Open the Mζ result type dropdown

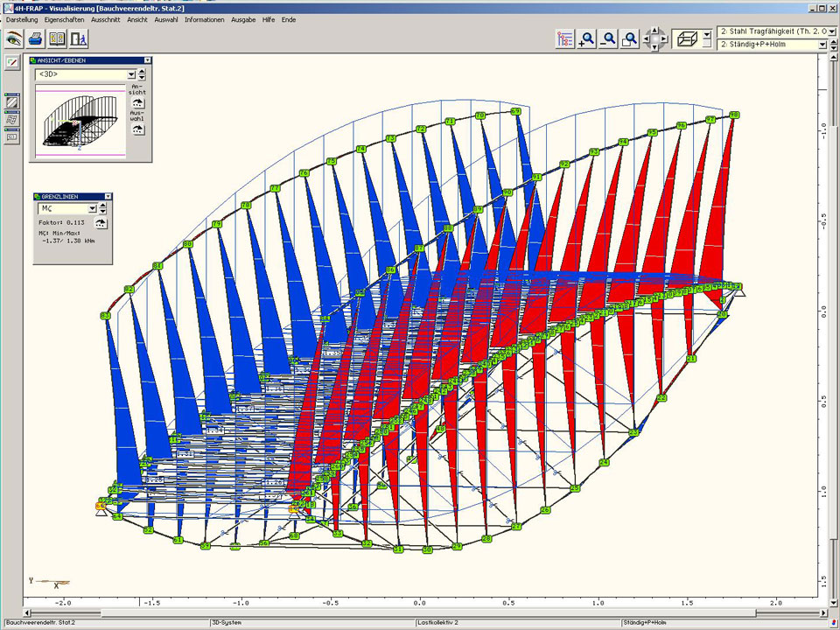point(91,209)
